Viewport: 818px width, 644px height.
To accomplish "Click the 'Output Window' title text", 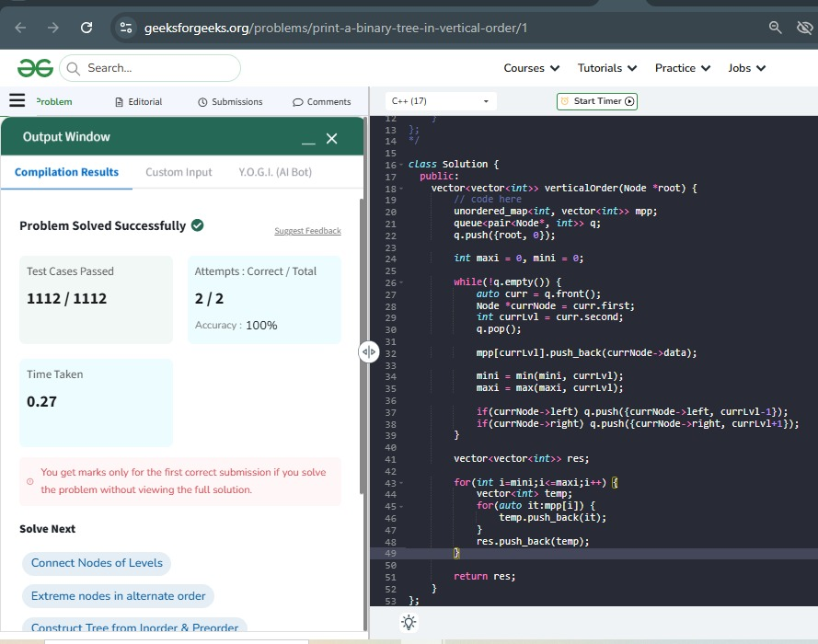I will coord(66,137).
